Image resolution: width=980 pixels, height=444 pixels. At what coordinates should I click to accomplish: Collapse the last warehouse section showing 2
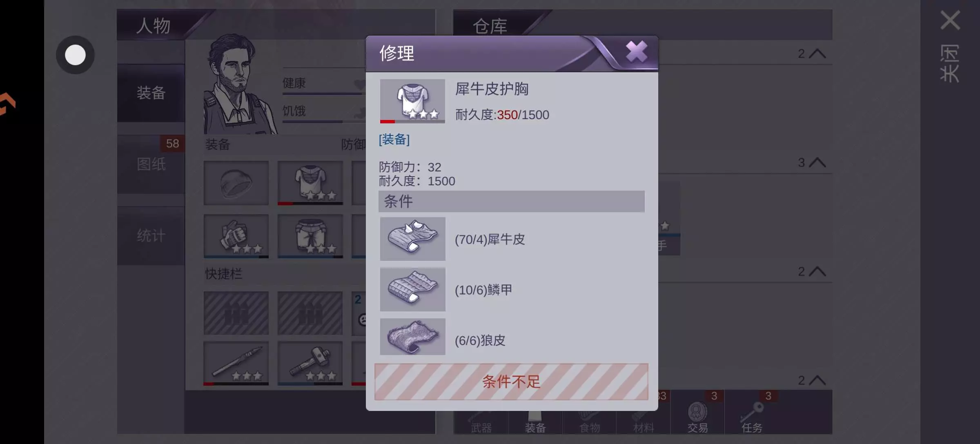coord(812,380)
